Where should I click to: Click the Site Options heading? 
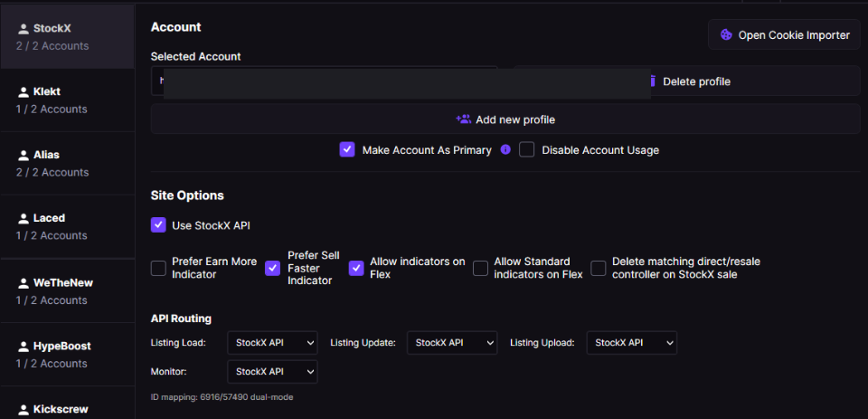tap(187, 195)
